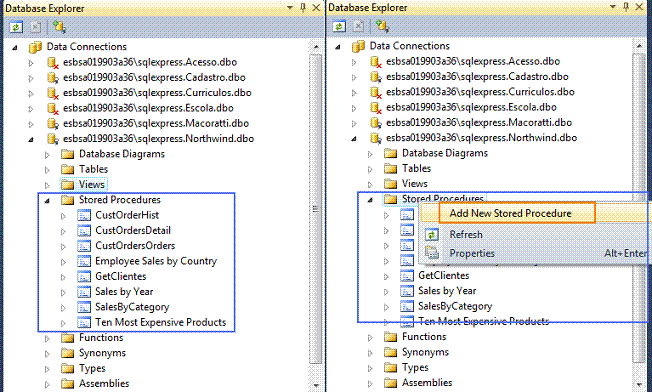Click Connect to Database icon in right panel
Viewport: 652px width, 392px height.
[382, 26]
